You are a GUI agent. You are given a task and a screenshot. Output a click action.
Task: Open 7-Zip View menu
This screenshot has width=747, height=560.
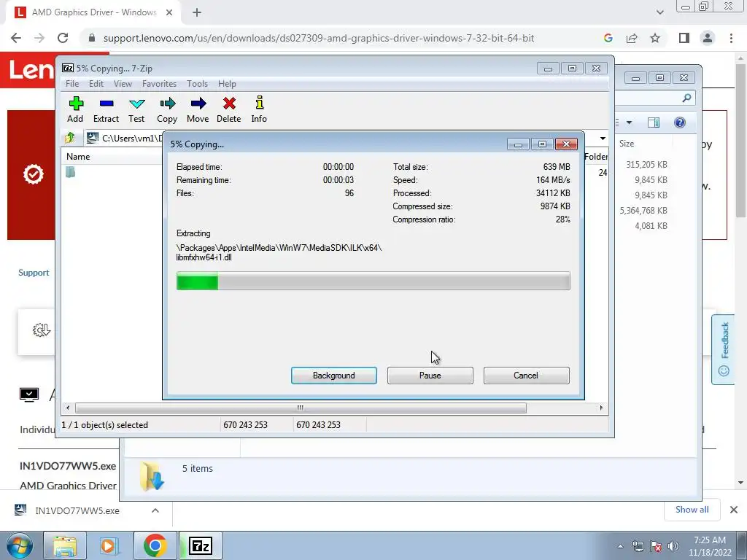123,84
